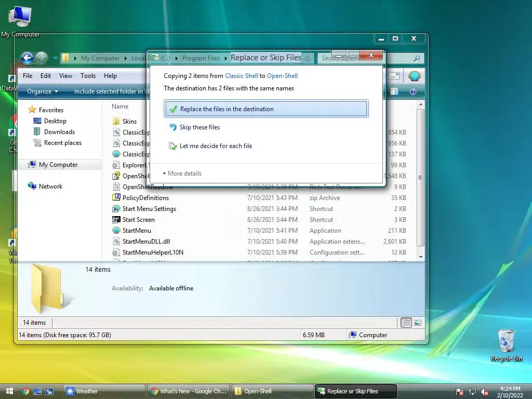Viewport: 532px width, 399px height.
Task: Launch Chrome from the quick launch bar
Action: point(25,391)
